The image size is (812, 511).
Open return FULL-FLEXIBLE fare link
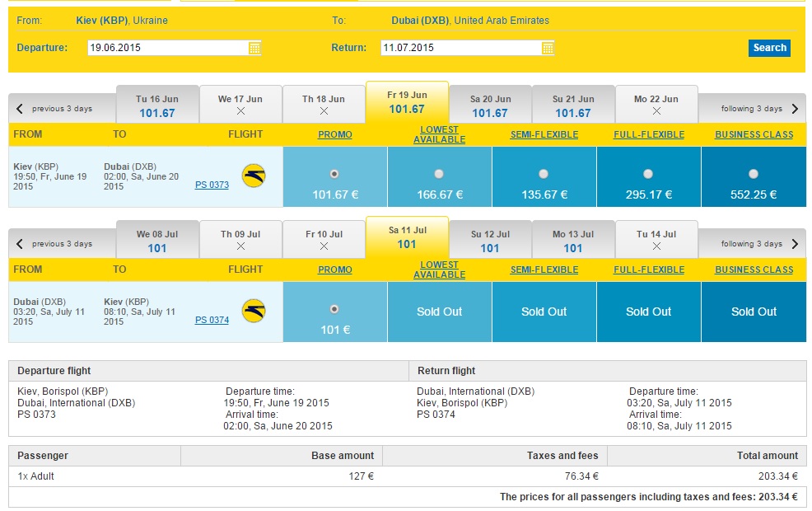649,270
